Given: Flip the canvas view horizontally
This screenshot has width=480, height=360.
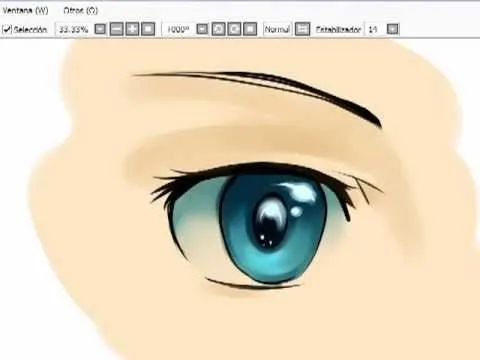Looking at the screenshot, I should [x=302, y=29].
